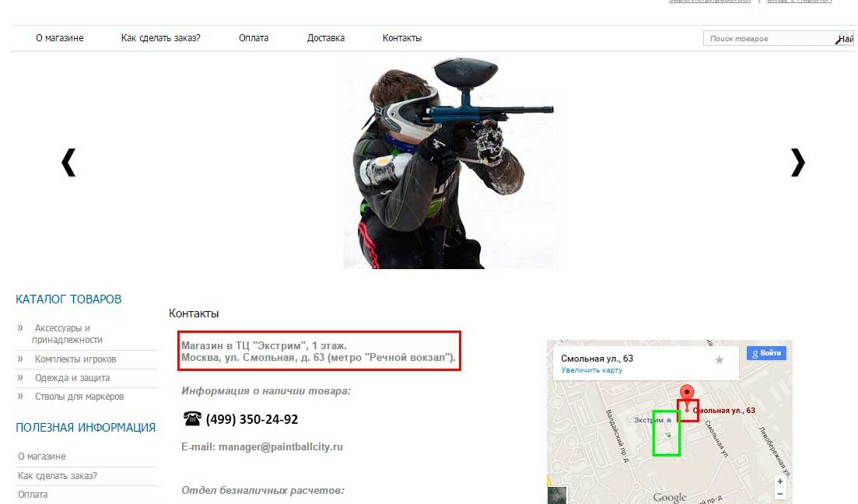
Task: Switch map view using the satellite thumbnail
Action: (x=557, y=495)
